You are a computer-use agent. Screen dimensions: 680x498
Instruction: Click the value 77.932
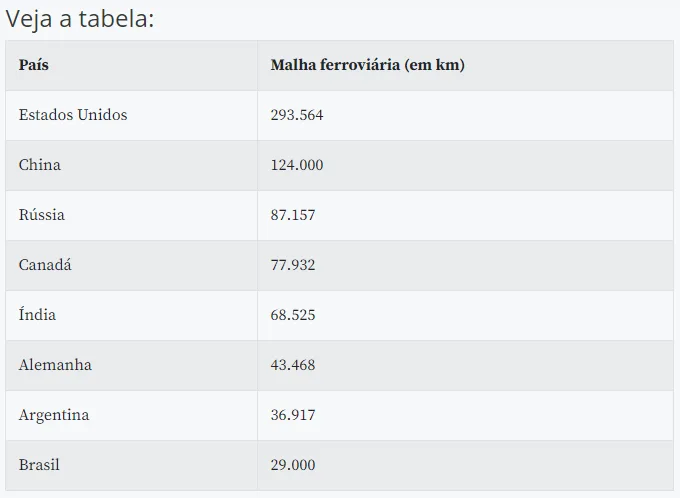293,265
